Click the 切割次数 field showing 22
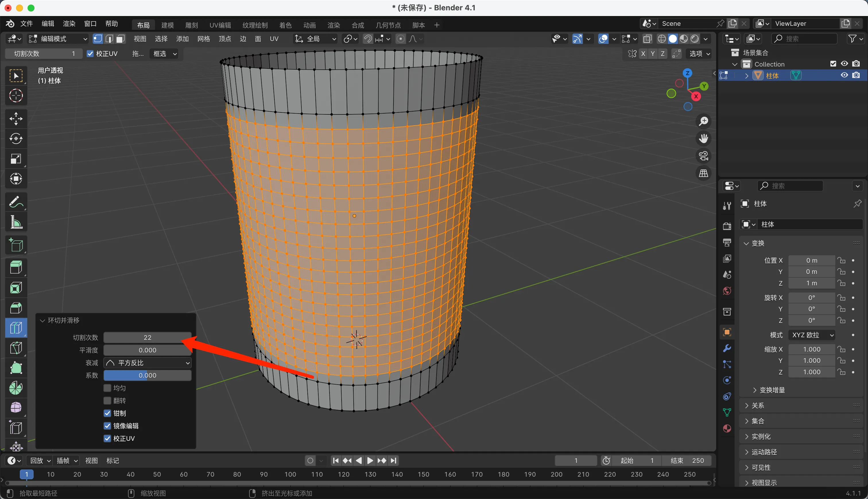 point(148,338)
